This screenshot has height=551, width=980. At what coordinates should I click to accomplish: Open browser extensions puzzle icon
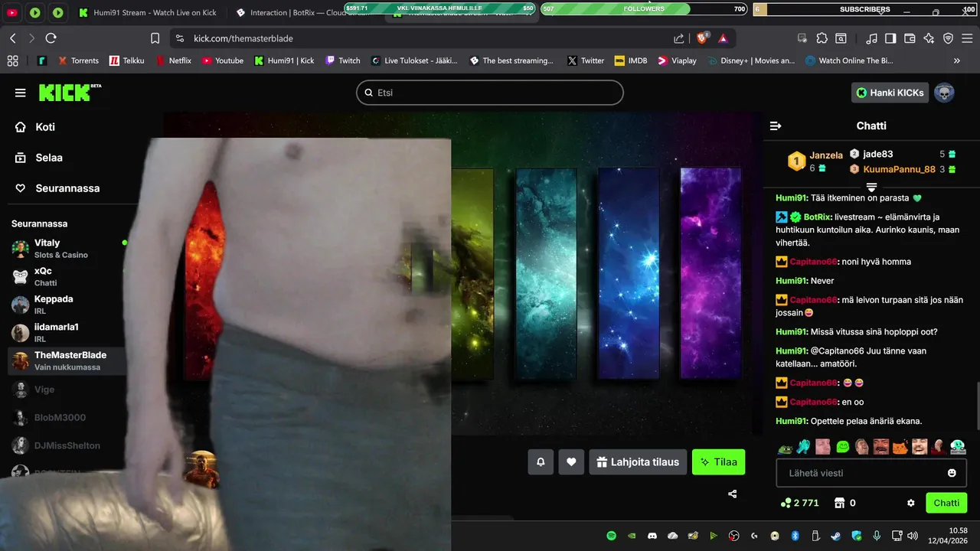822,38
